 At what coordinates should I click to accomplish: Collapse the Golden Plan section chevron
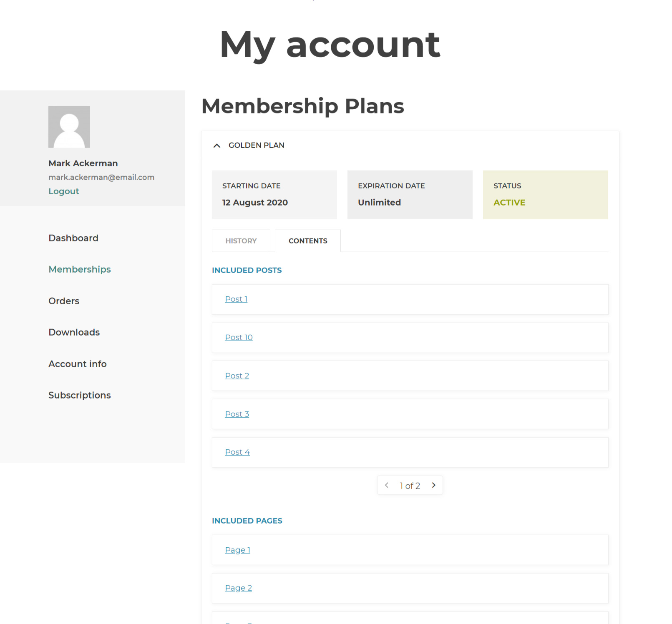pos(217,145)
